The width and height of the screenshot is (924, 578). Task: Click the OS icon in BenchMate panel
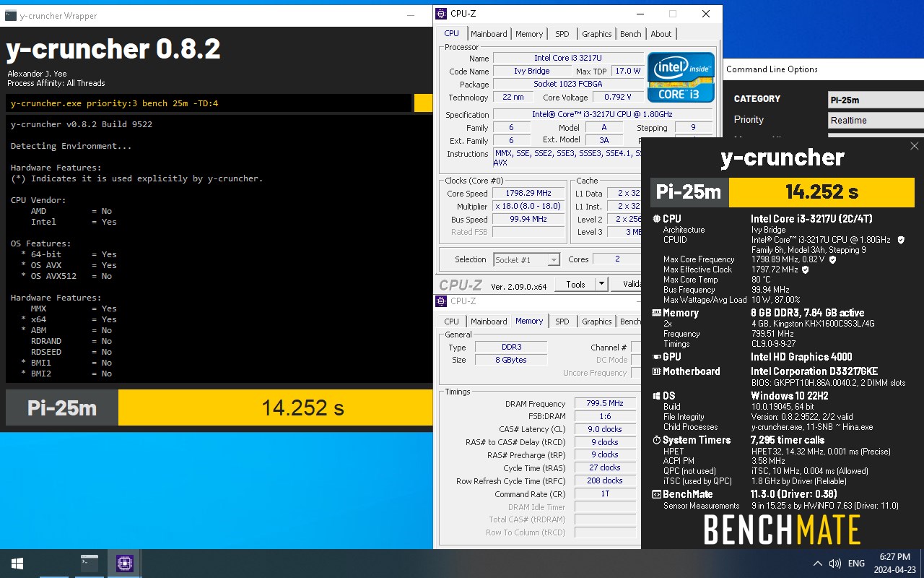coord(656,396)
